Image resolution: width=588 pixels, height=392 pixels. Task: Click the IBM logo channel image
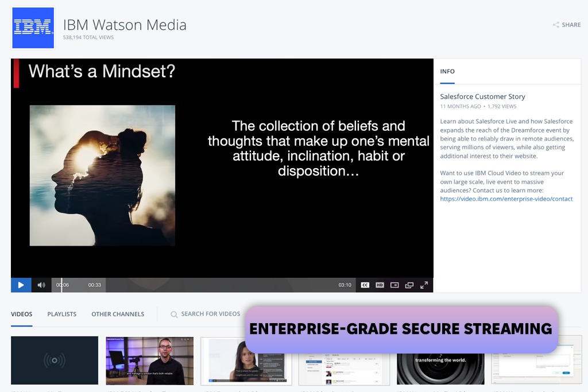[x=33, y=28]
